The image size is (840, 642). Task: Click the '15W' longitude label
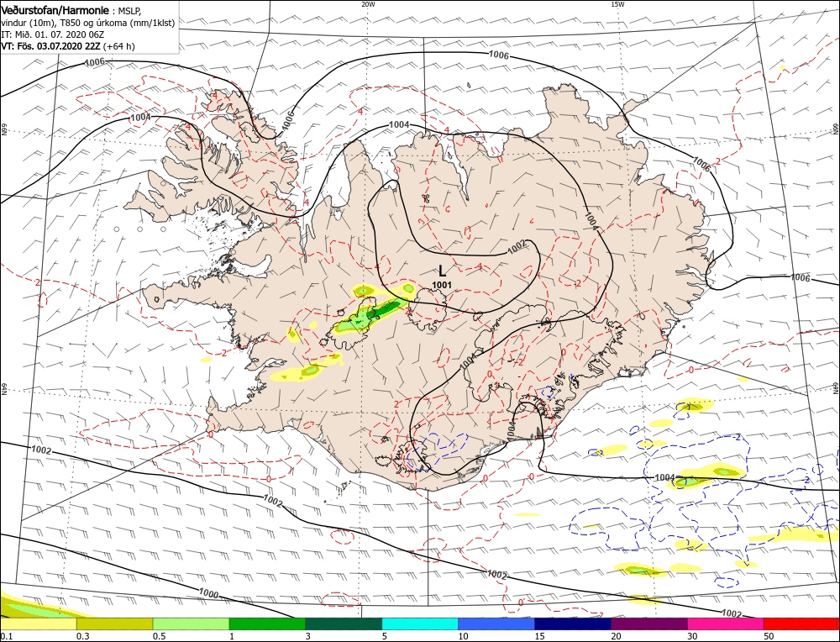(617, 4)
